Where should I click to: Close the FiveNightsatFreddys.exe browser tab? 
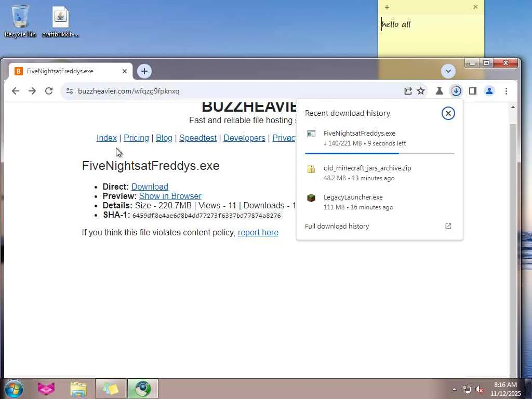(125, 71)
